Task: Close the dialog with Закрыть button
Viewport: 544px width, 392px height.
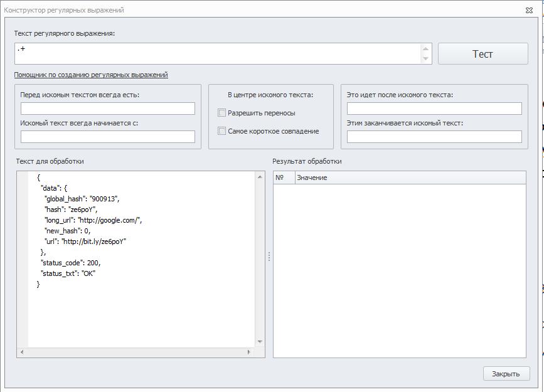Action: pos(506,374)
